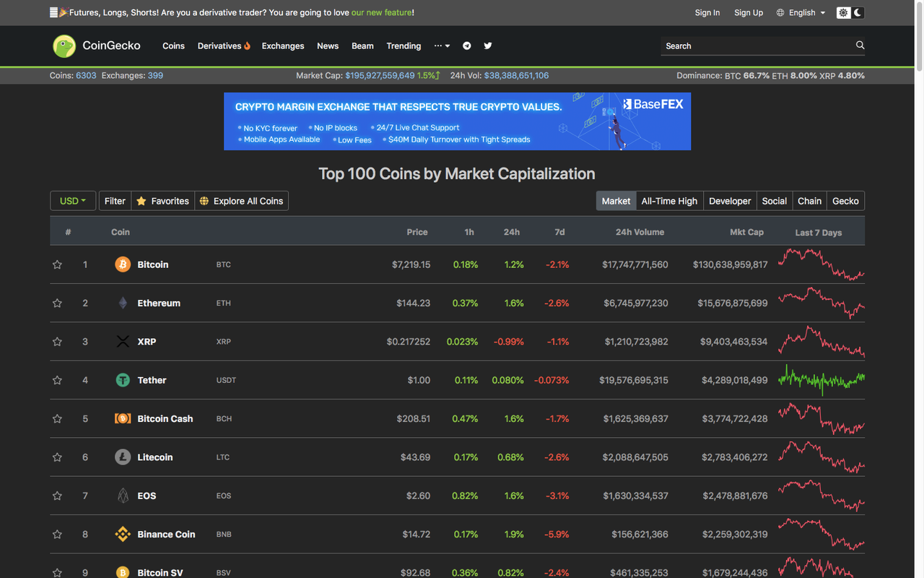Viewport: 924px width, 578px height.
Task: Select the Market tab
Action: [616, 201]
